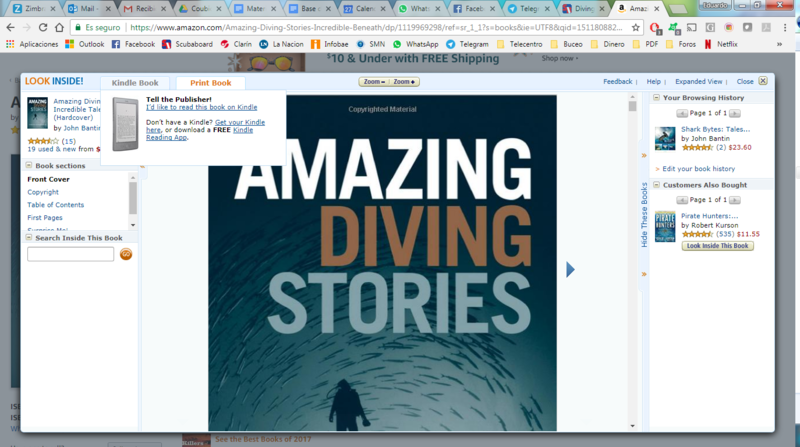Click the orange Go search button
This screenshot has height=447, width=800.
point(126,255)
